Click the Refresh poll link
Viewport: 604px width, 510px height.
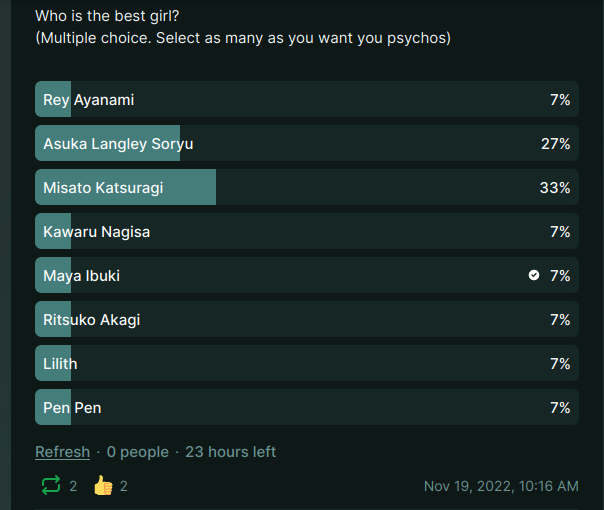click(62, 452)
